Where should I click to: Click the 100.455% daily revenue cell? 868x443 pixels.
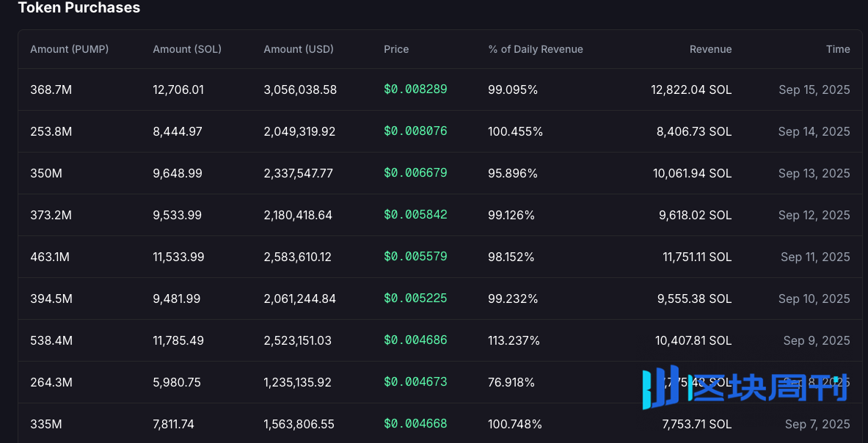pos(515,131)
